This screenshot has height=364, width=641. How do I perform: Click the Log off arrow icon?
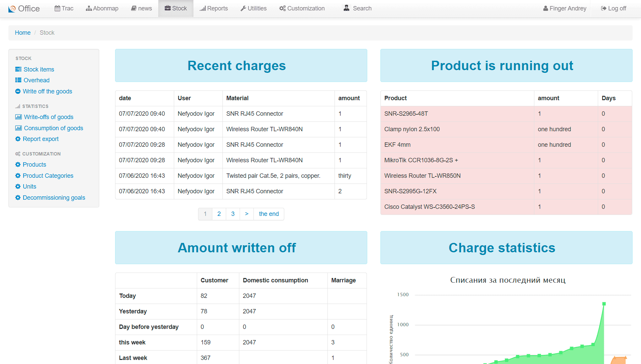point(604,8)
